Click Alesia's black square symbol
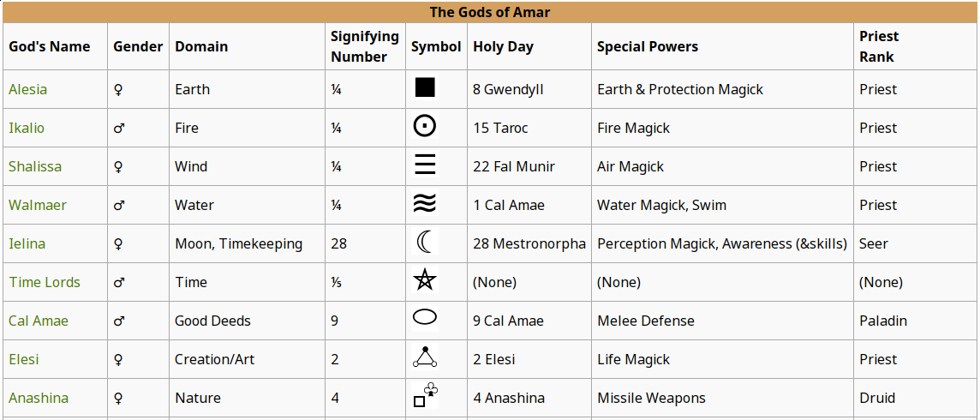The width and height of the screenshot is (980, 420). click(x=425, y=88)
